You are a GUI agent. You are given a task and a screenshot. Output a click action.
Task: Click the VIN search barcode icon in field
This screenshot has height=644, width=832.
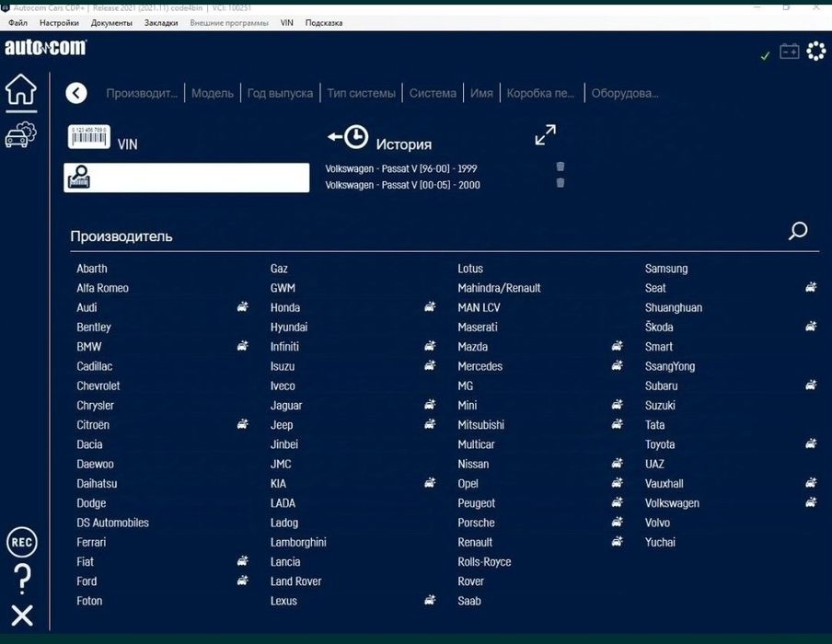(79, 178)
